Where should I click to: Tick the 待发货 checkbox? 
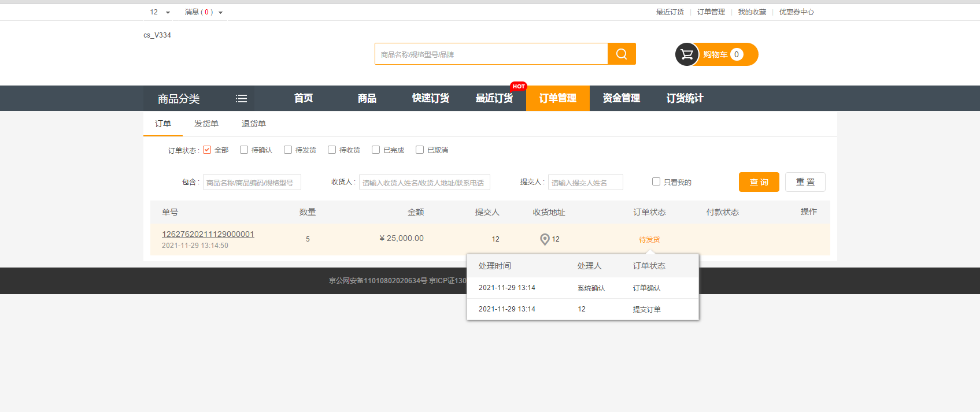pyautogui.click(x=288, y=150)
